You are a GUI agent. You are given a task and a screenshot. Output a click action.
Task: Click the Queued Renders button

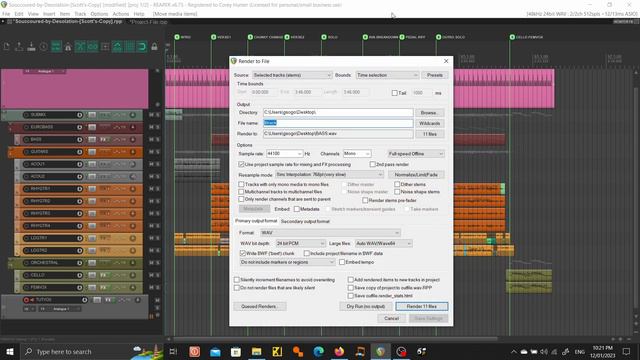260,306
